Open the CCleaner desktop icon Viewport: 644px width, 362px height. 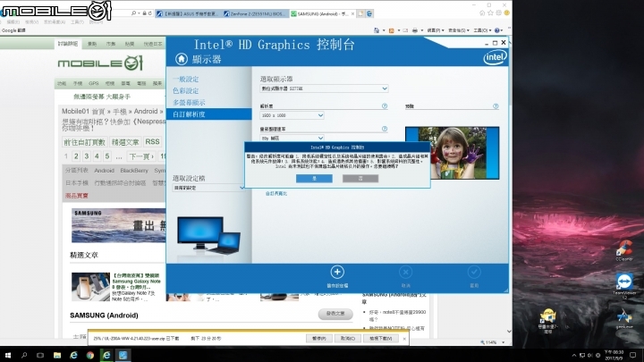click(x=624, y=250)
